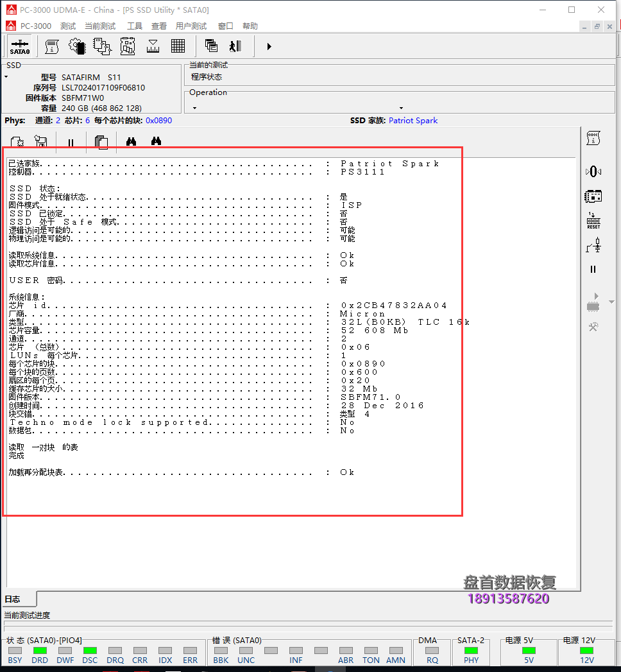Click log line showing controller PS3111
This screenshot has width=621, height=672.
197,172
